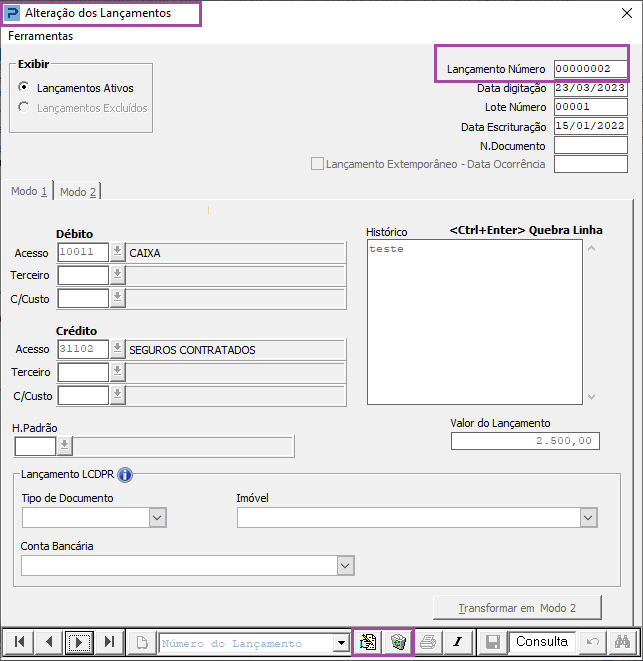
Task: Go to the last record
Action: [x=109, y=642]
